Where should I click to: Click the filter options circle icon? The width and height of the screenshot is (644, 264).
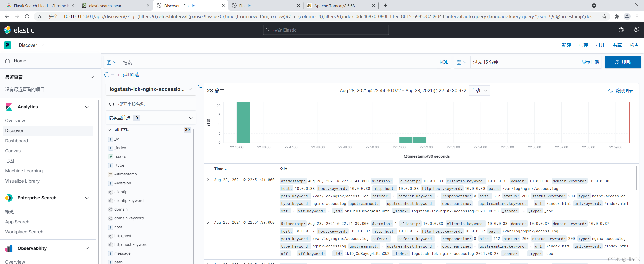[x=107, y=75]
